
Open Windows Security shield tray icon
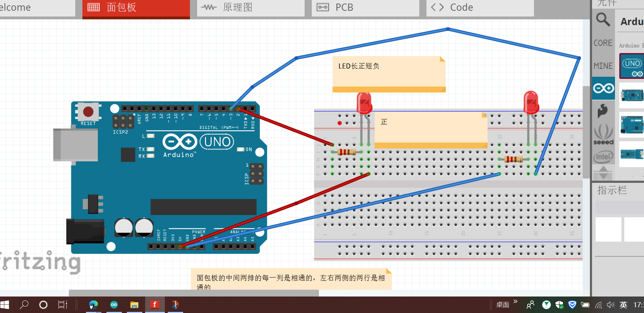[x=559, y=305]
